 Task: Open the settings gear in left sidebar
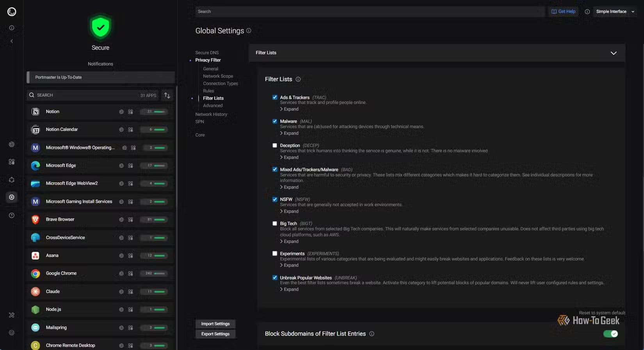point(12,197)
